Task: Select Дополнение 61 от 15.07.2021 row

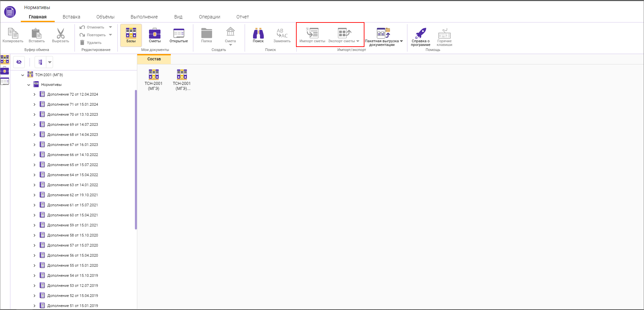Action: tap(72, 205)
